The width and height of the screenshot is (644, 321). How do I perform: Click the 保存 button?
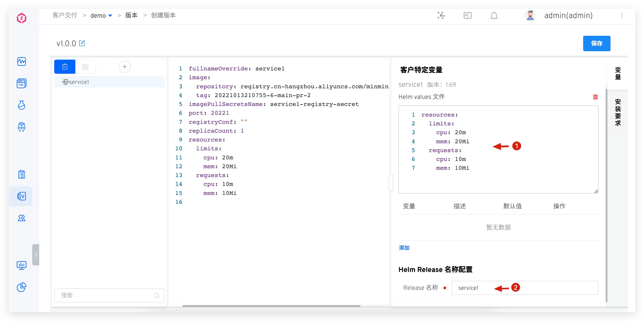pyautogui.click(x=596, y=43)
